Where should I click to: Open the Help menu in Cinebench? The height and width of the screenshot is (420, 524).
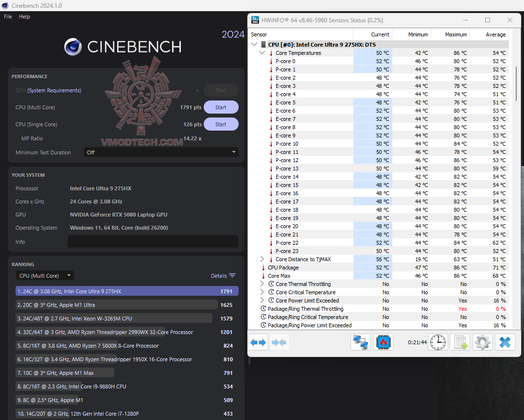(24, 17)
